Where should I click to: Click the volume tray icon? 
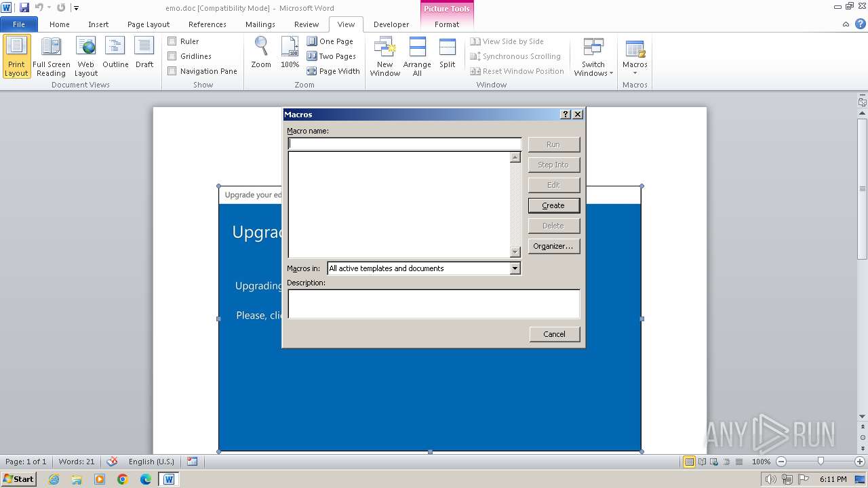tap(770, 479)
